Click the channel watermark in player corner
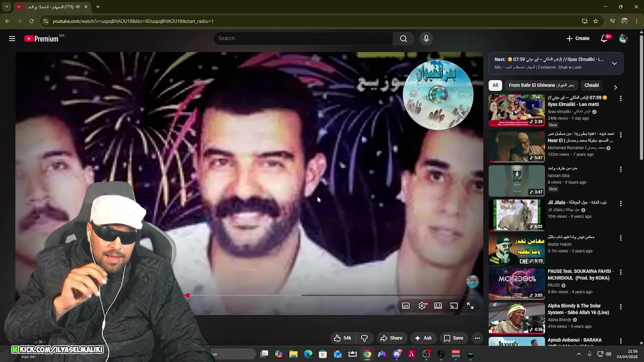Viewport: 644px width, 362px height. coord(472,282)
